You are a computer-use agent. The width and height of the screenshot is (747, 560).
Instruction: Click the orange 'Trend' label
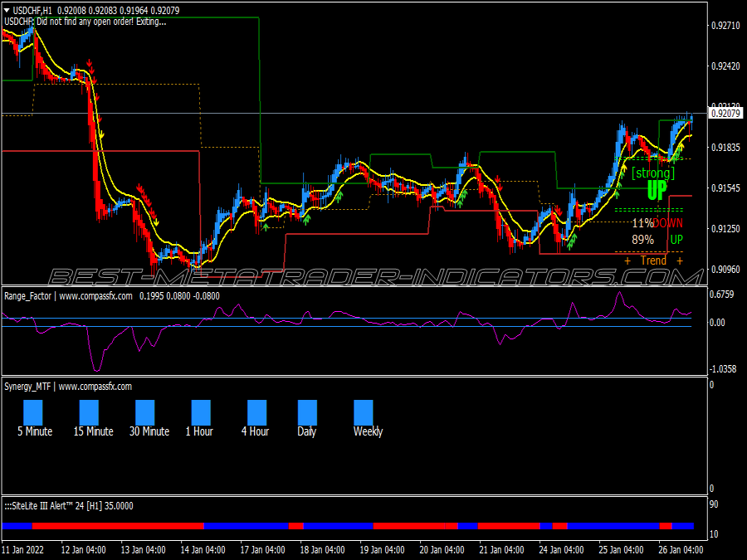[x=653, y=261]
